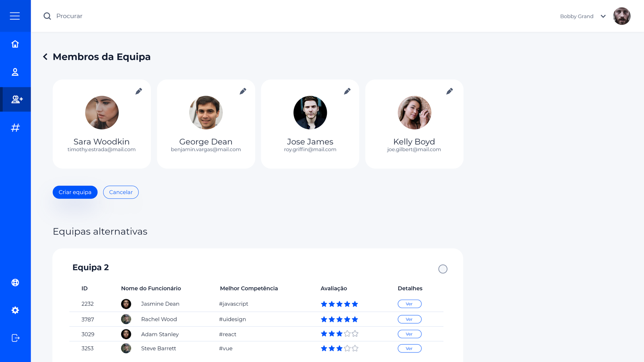
Task: Click the help lifebuoy sidebar icon
Action: pos(15,282)
